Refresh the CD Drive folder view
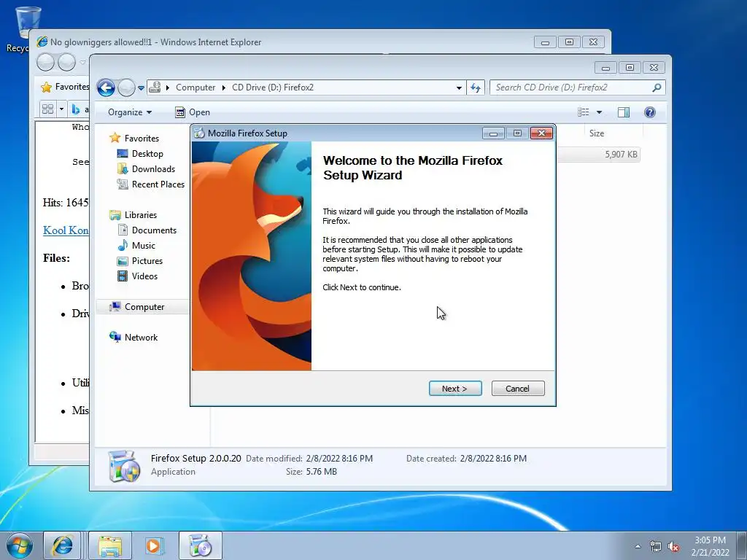747x560 pixels. pos(476,87)
